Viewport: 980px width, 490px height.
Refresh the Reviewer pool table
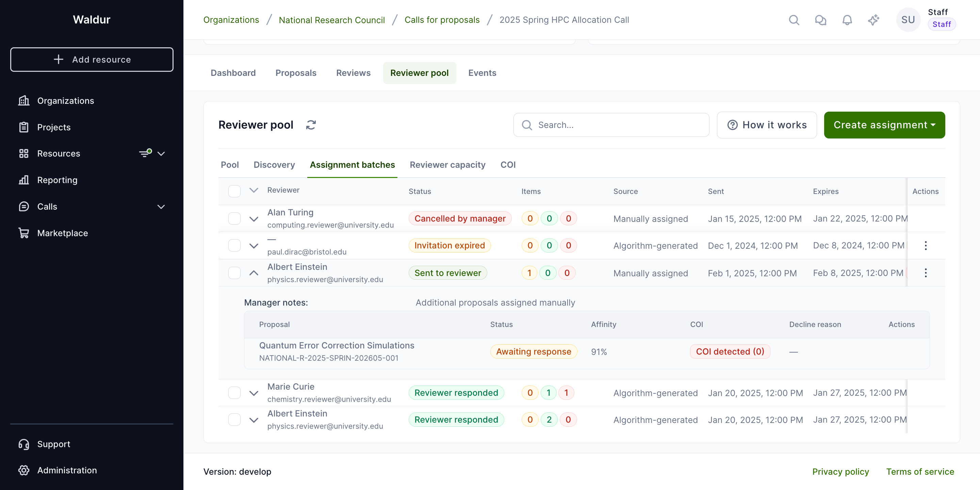click(311, 125)
